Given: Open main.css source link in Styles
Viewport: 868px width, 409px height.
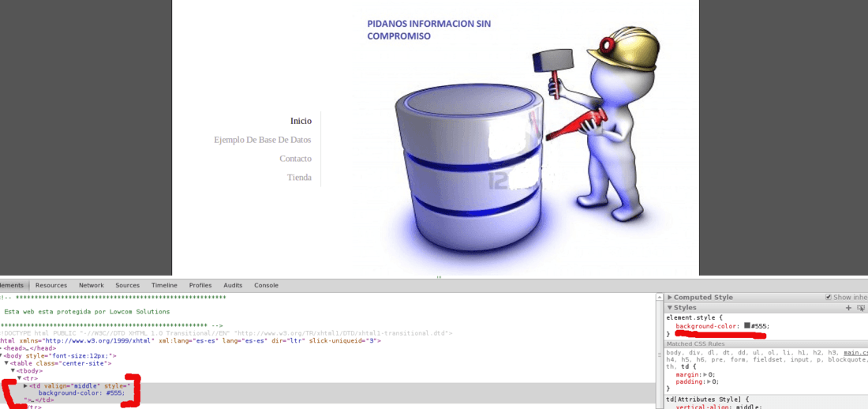Looking at the screenshot, I should (x=855, y=352).
